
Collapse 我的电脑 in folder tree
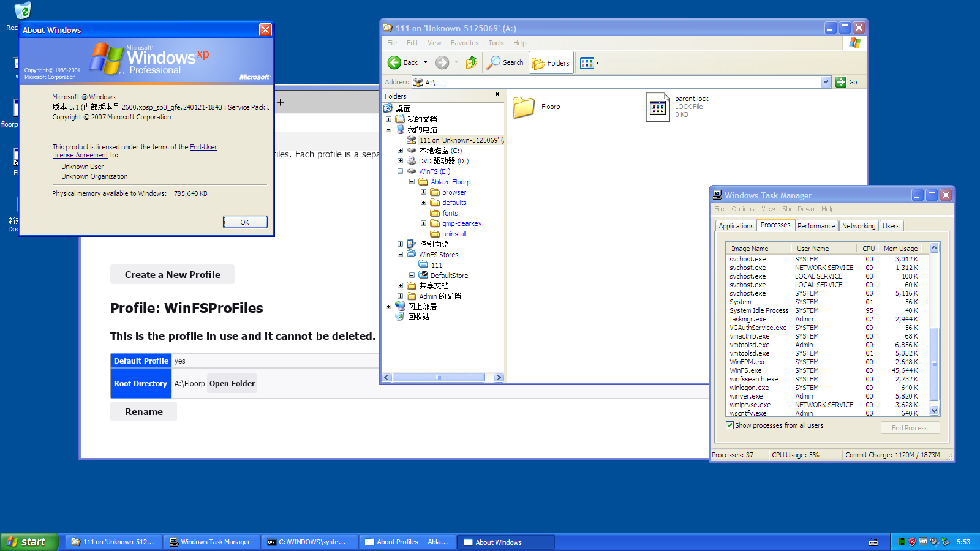(388, 130)
